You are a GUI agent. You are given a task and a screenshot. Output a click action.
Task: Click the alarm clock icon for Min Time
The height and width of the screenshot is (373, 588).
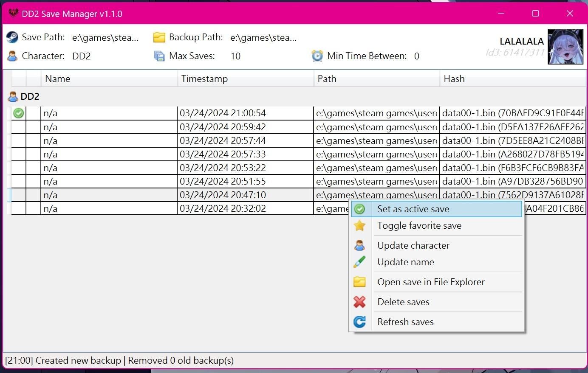pyautogui.click(x=317, y=56)
